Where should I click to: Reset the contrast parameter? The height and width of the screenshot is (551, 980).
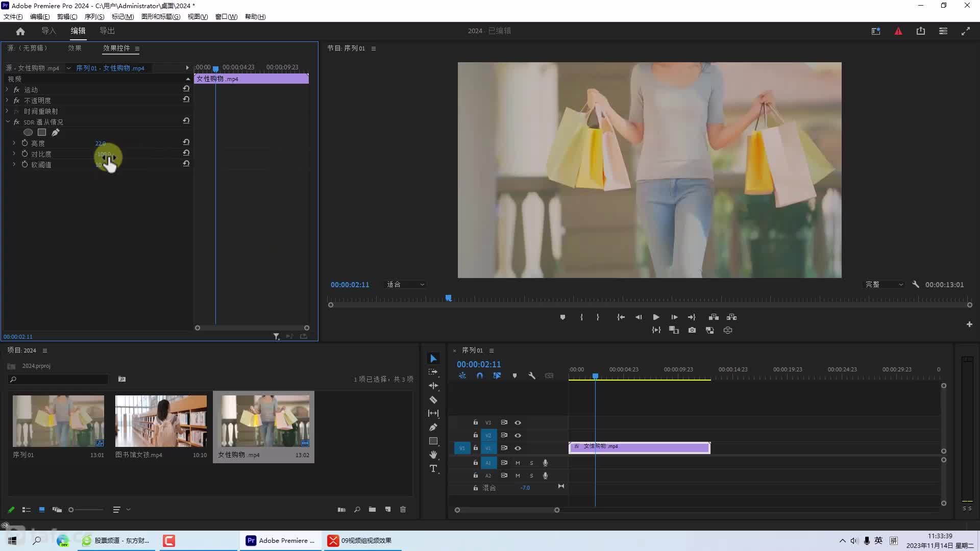(186, 153)
